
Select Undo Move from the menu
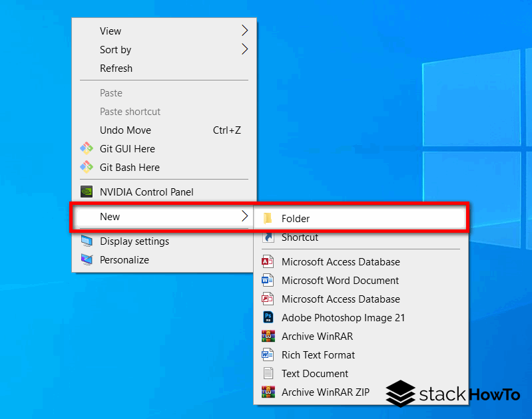(x=164, y=130)
